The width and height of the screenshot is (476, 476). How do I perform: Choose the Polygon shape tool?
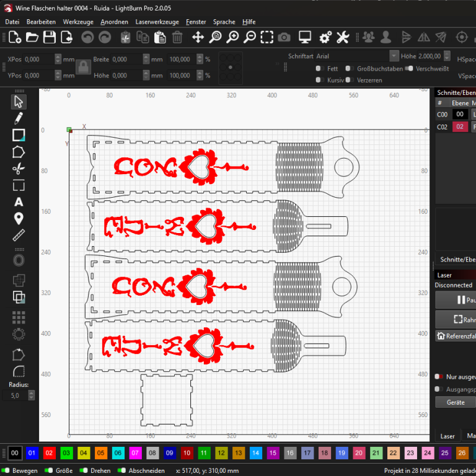point(19,152)
